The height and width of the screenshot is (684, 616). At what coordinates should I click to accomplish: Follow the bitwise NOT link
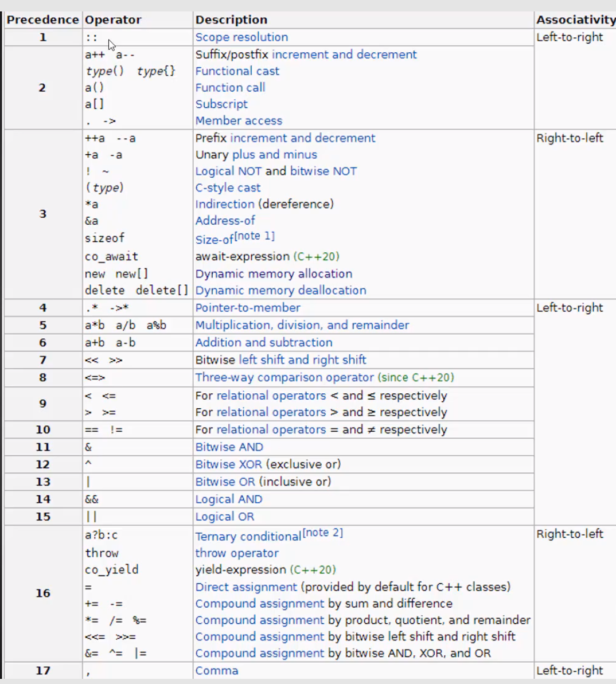pos(323,171)
